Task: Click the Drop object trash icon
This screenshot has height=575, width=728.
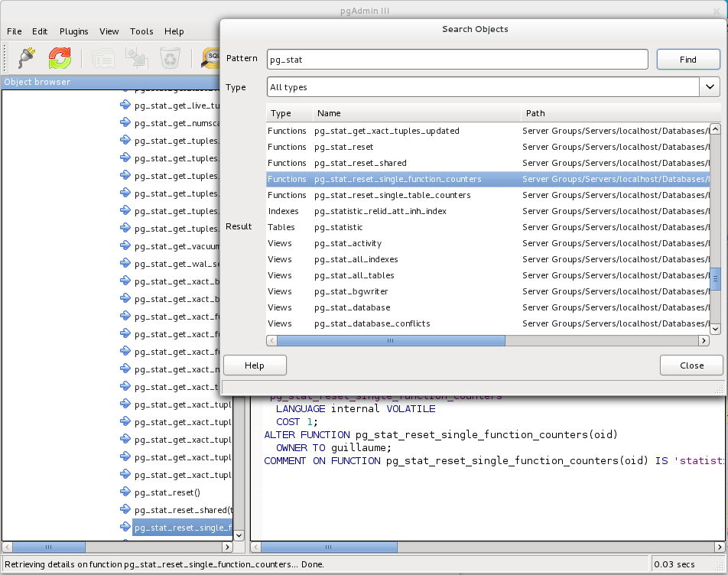Action: [x=170, y=58]
